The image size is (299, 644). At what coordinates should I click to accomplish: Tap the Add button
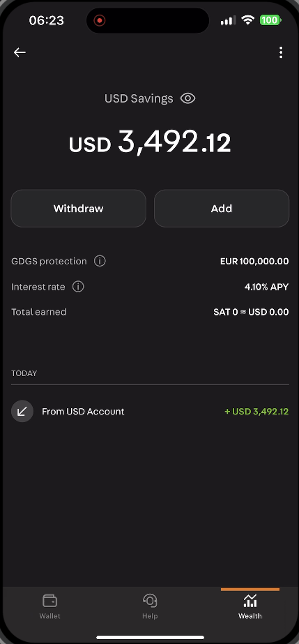pyautogui.click(x=222, y=208)
